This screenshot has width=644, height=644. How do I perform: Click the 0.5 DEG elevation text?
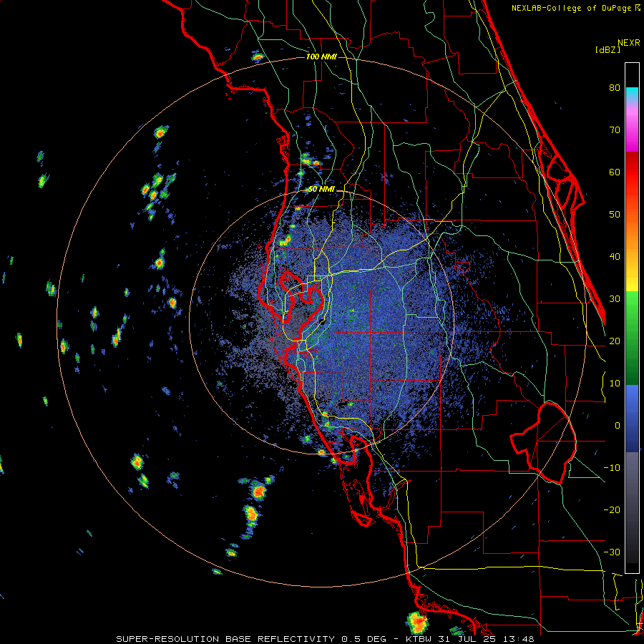[365, 639]
